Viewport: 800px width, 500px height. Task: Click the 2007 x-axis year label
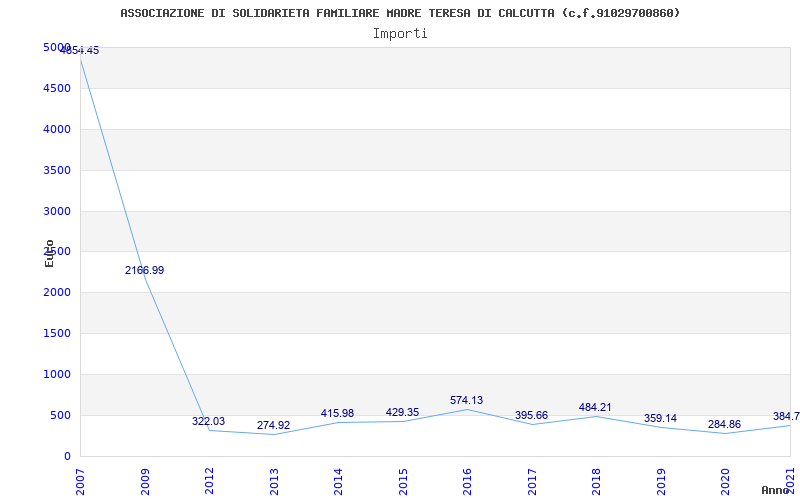pos(80,482)
